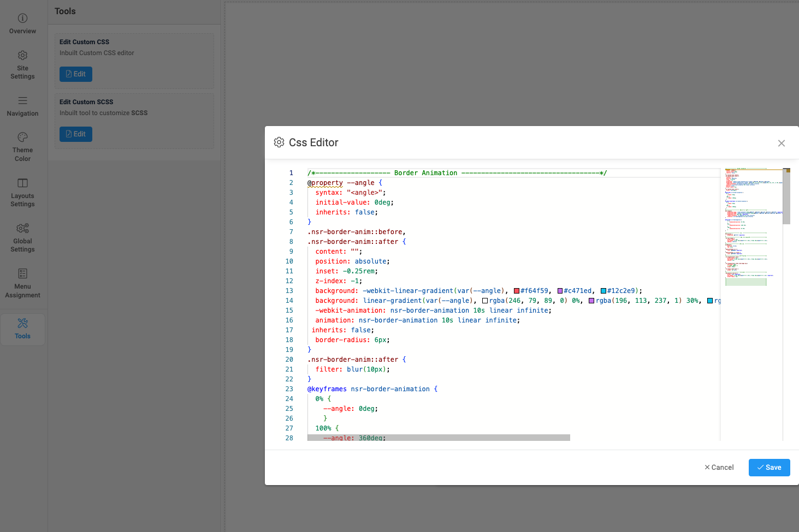
Task: Open Layouts Settings icon
Action: pos(22,183)
